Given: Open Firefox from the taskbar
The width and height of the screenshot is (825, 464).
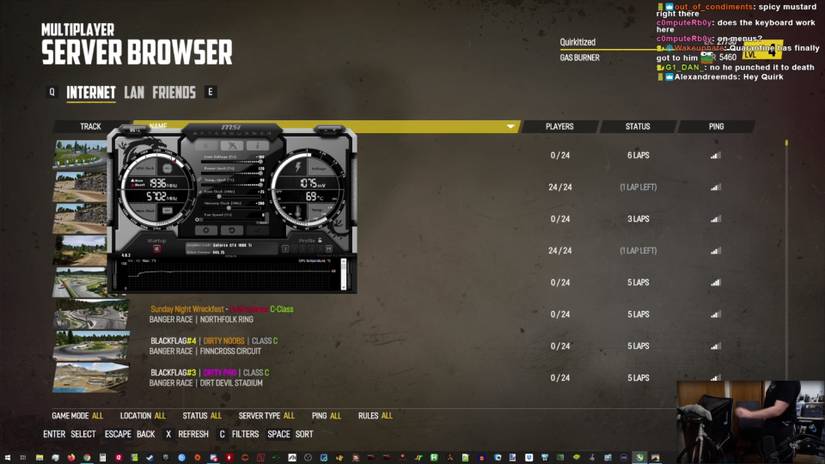Looking at the screenshot, I should point(71,458).
